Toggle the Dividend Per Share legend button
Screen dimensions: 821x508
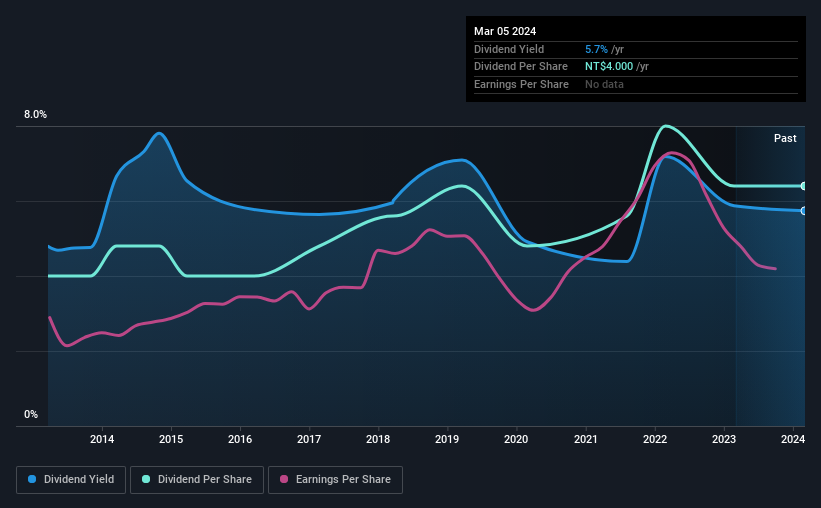[197, 480]
